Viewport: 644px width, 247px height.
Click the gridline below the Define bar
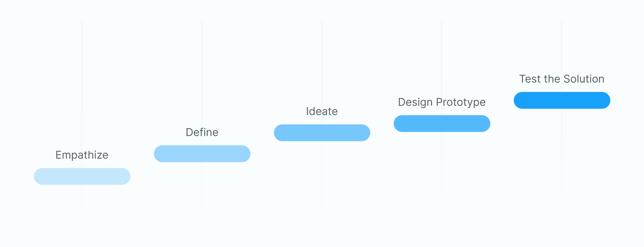(202, 194)
